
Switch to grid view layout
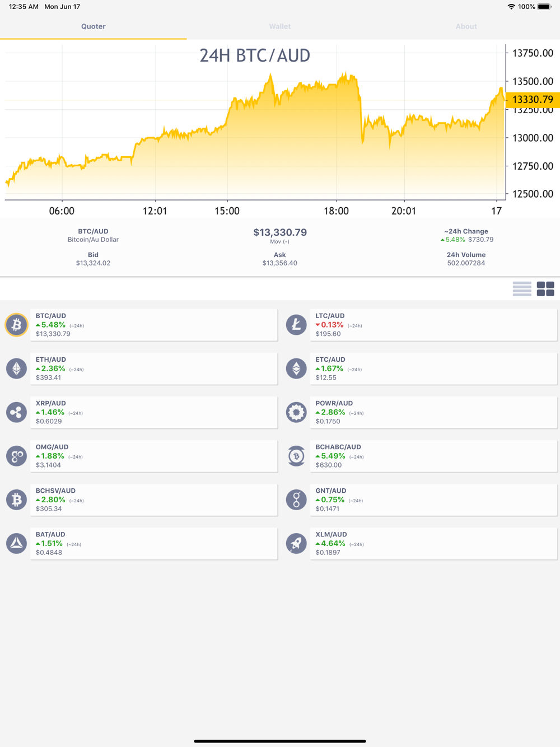pos(545,289)
